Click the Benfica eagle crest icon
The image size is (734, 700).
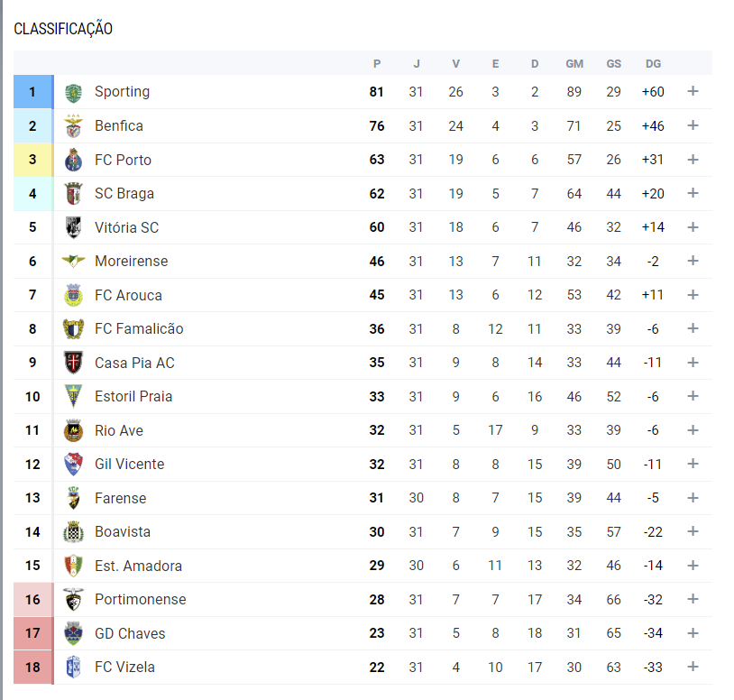[74, 126]
